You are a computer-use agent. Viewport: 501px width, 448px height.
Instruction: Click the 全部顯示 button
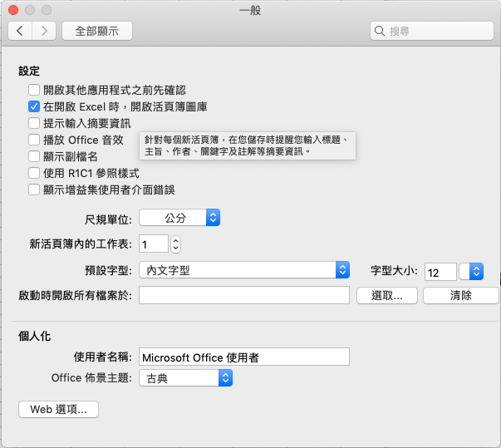(97, 31)
